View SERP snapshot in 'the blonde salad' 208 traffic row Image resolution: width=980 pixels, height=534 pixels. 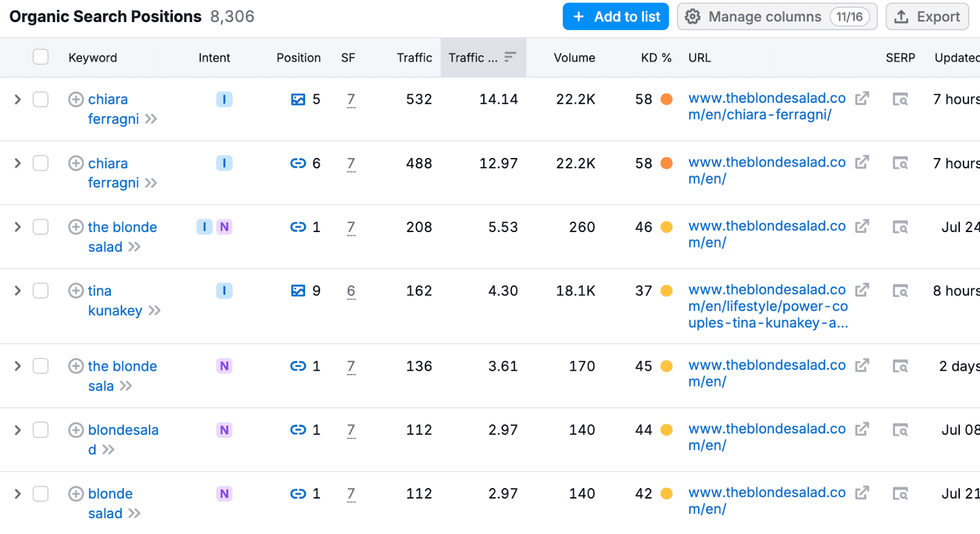point(900,227)
